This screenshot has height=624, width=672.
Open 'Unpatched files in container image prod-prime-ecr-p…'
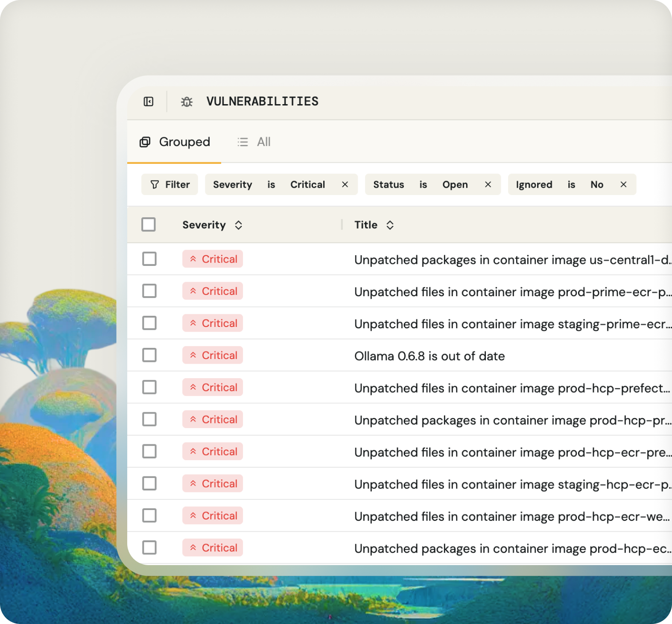coord(513,292)
